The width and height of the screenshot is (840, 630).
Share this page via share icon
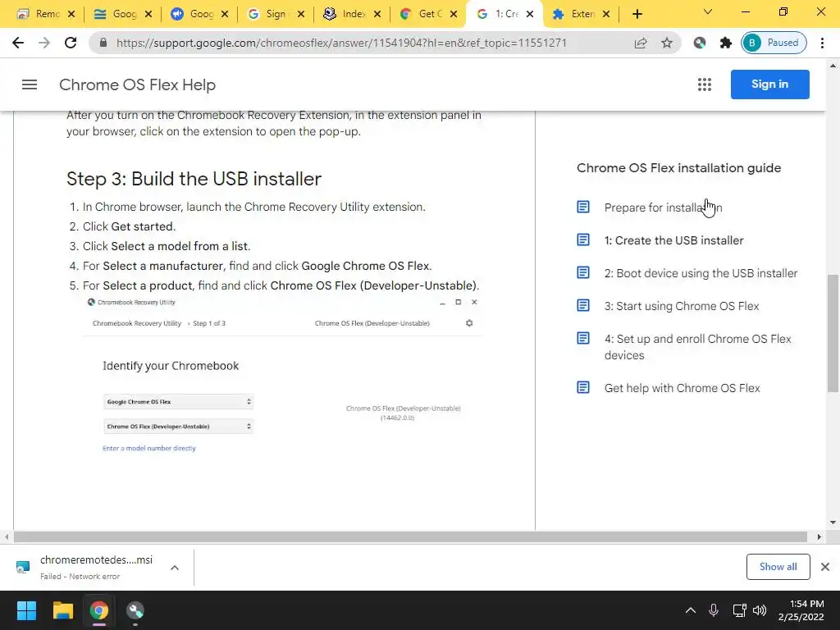click(641, 43)
